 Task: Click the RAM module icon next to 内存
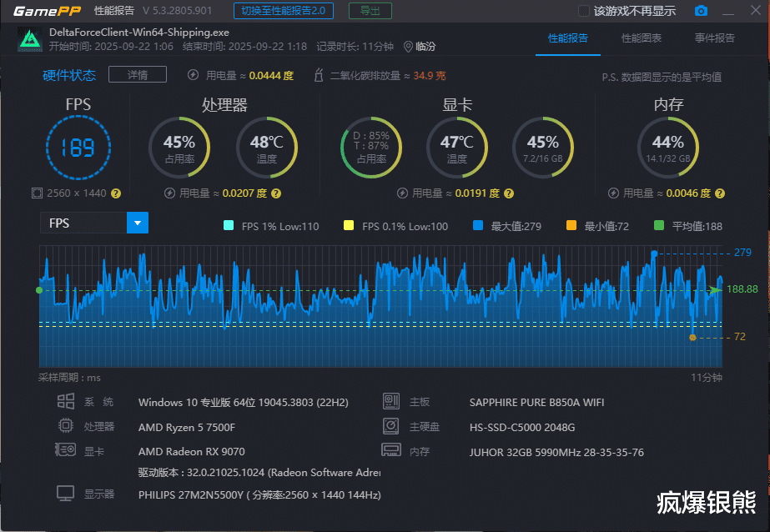pos(391,449)
